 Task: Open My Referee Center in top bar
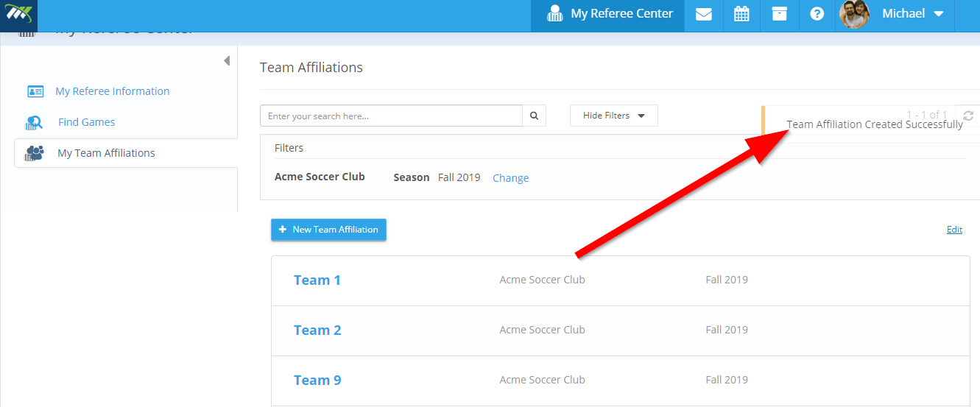click(608, 15)
